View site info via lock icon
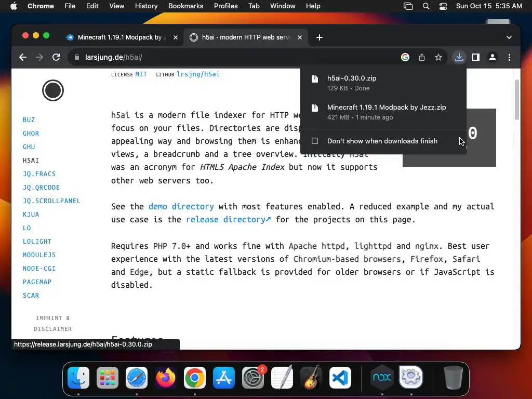Screen dimensions: 532x399 [x=77, y=57]
